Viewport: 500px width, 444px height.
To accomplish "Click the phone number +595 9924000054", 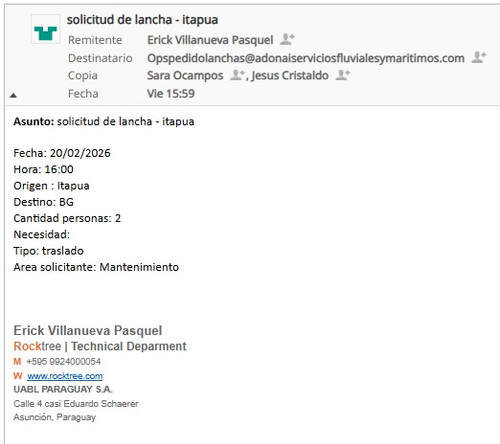I will tap(63, 362).
